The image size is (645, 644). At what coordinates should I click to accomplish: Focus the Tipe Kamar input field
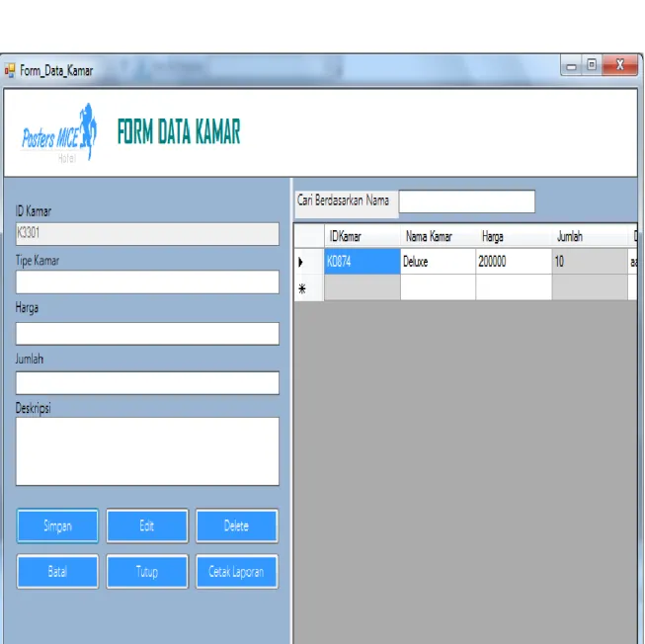[147, 282]
